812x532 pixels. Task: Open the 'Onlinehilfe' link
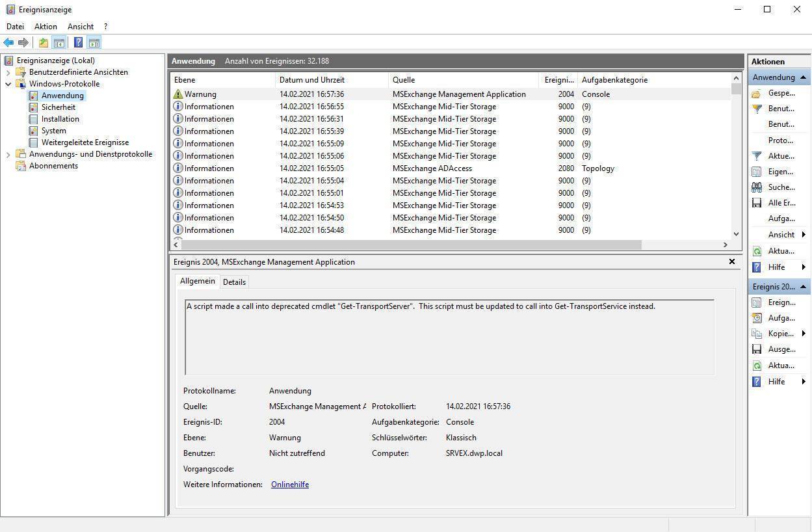(x=289, y=485)
